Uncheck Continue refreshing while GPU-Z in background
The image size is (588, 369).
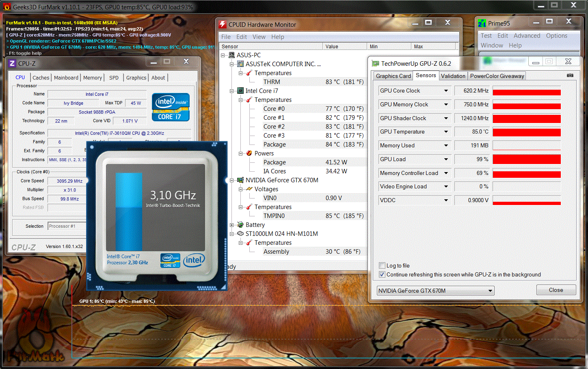382,274
